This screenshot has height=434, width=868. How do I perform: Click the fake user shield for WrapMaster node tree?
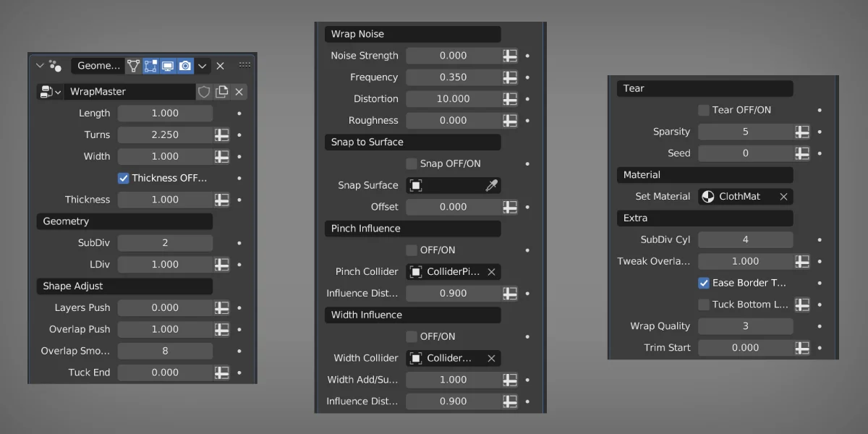(x=204, y=91)
